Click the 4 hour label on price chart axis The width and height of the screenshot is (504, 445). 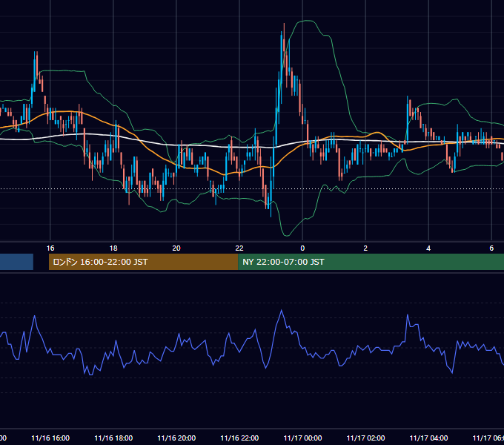(428, 248)
